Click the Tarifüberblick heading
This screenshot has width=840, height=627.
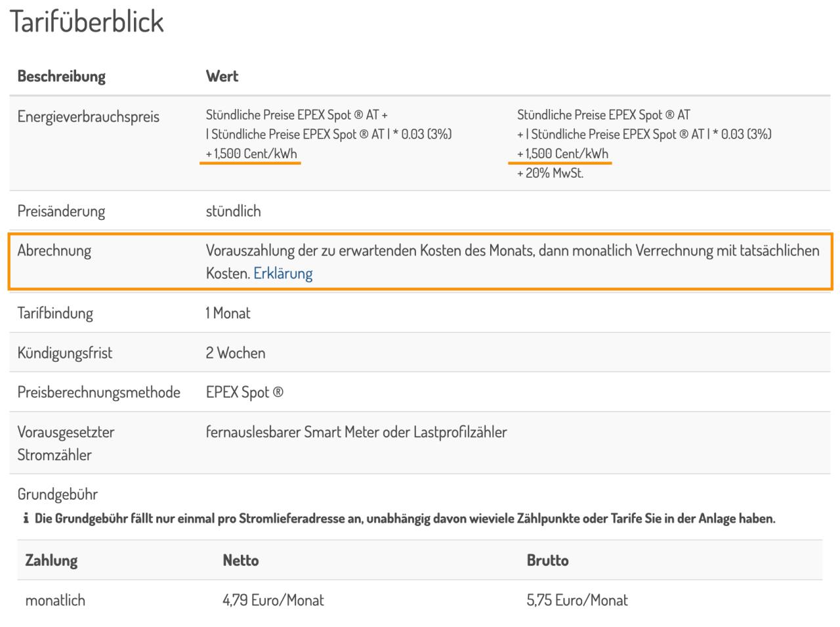[87, 22]
